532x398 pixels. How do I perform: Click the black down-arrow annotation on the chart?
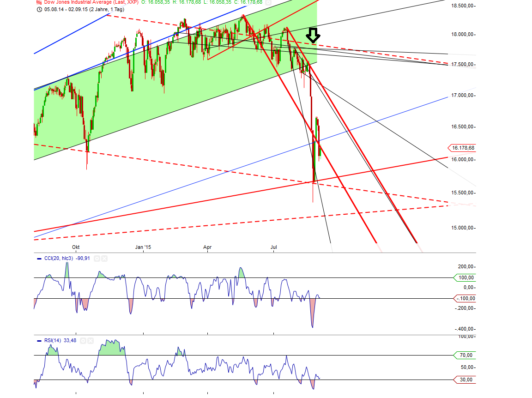pos(314,35)
